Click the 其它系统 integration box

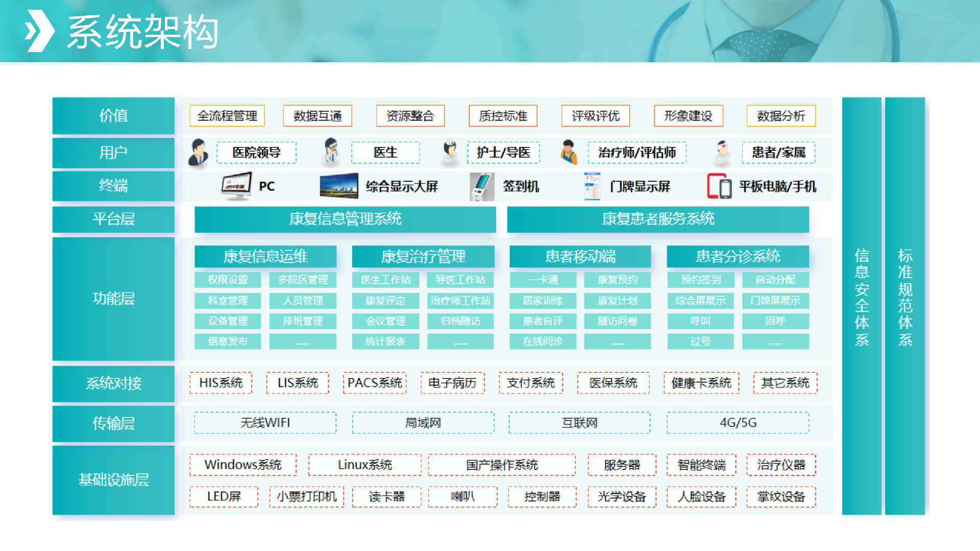[785, 383]
